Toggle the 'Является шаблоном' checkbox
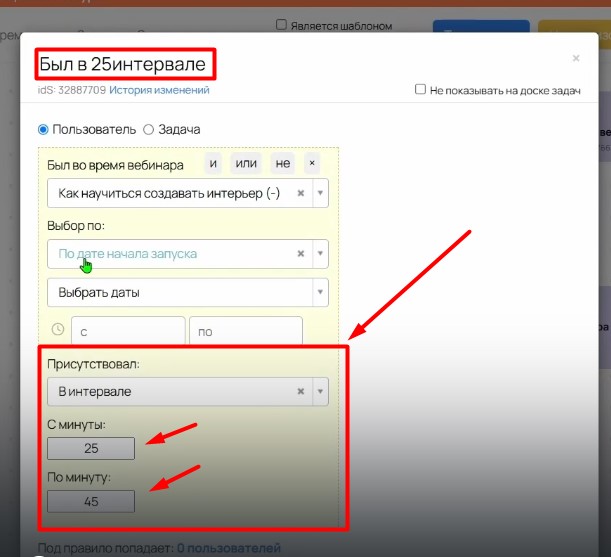This screenshot has width=611, height=557. coord(282,25)
